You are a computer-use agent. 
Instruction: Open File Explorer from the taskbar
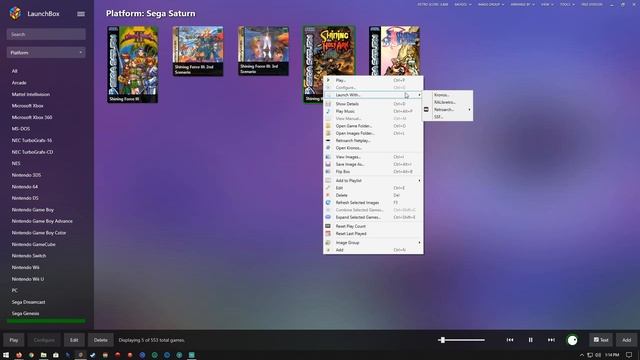point(43,355)
